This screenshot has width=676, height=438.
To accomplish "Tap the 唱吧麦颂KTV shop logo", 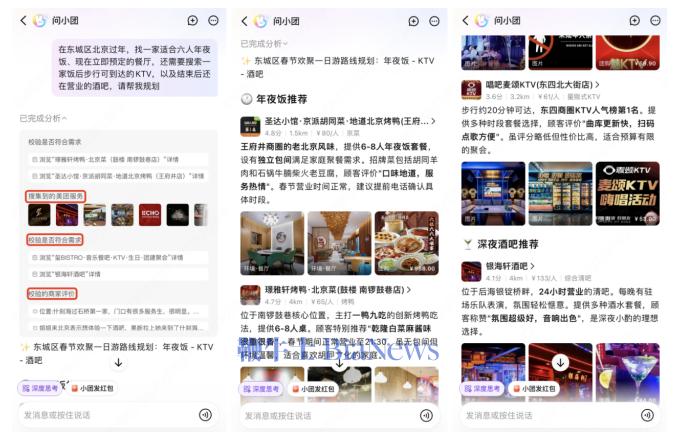I will [x=470, y=90].
